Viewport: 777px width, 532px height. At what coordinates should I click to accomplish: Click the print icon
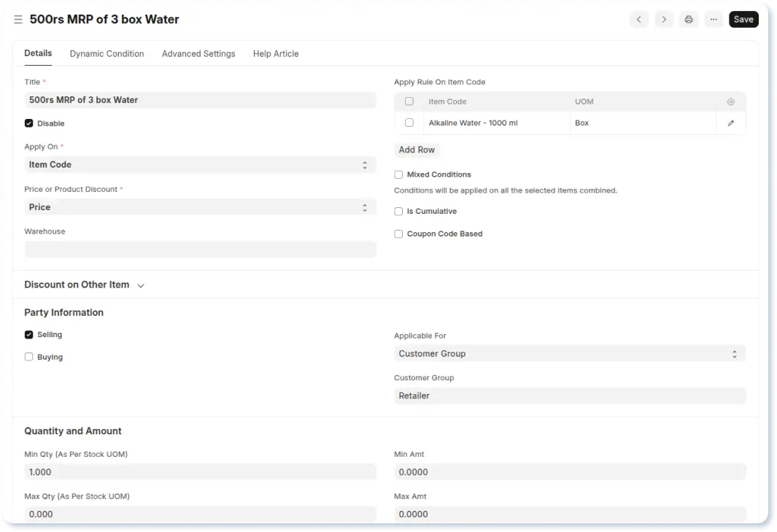(688, 20)
